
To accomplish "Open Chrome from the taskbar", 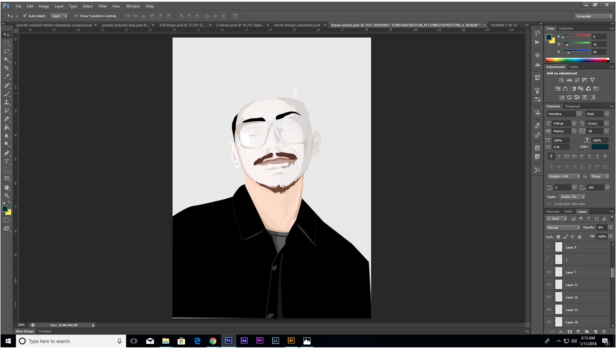I will point(213,341).
